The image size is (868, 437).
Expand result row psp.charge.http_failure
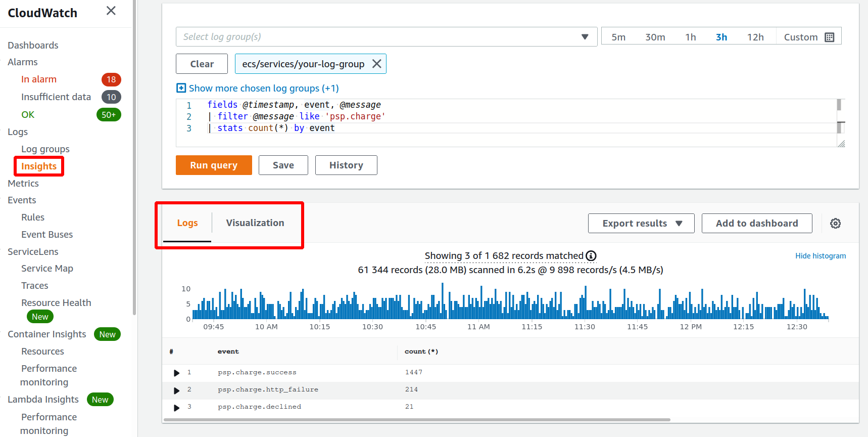click(176, 390)
